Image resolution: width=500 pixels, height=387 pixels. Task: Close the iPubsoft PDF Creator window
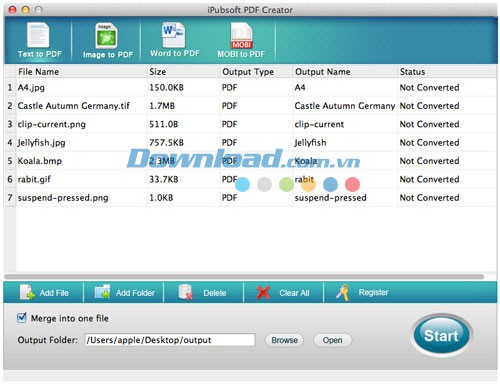12,10
